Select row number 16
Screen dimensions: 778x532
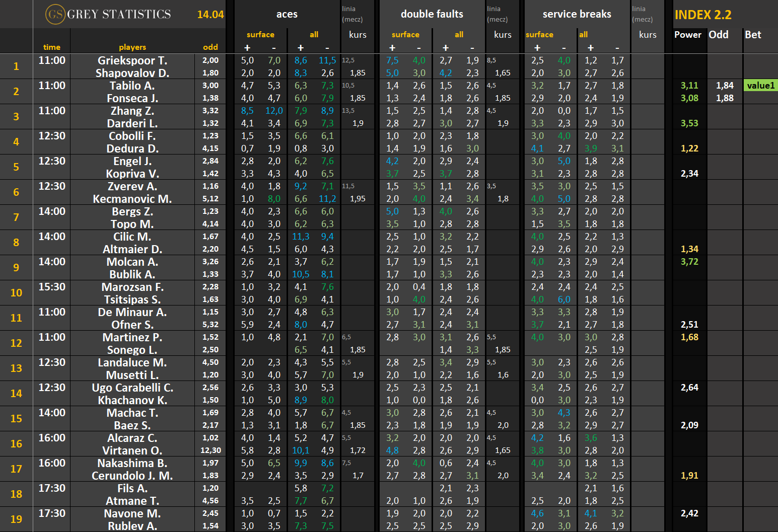pos(16,444)
